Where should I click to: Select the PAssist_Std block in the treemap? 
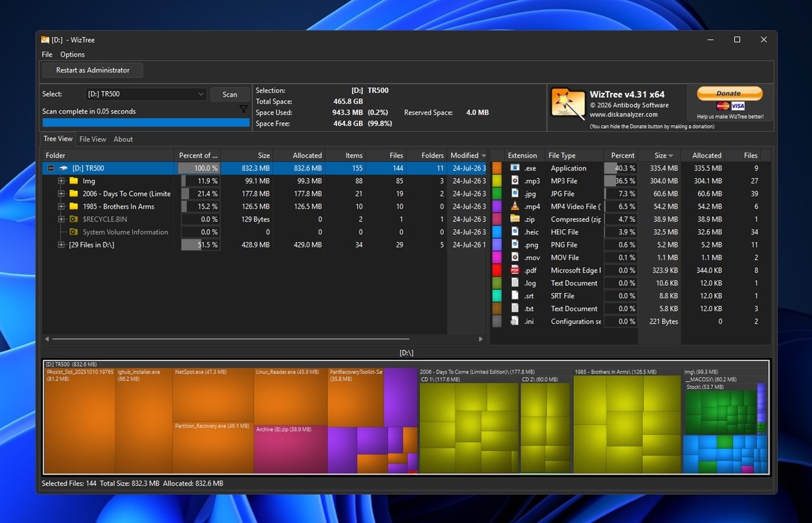tap(80, 420)
